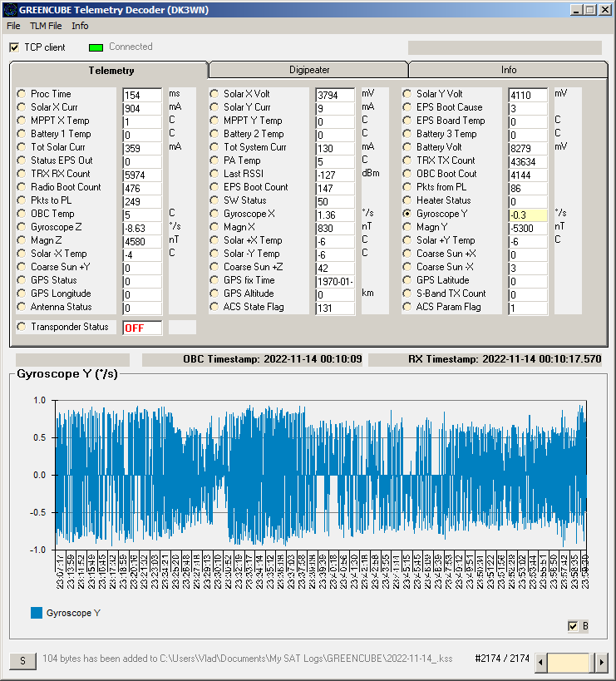Select the ACS Param Flag radio button
Image resolution: width=616 pixels, height=681 pixels.
[x=407, y=307]
